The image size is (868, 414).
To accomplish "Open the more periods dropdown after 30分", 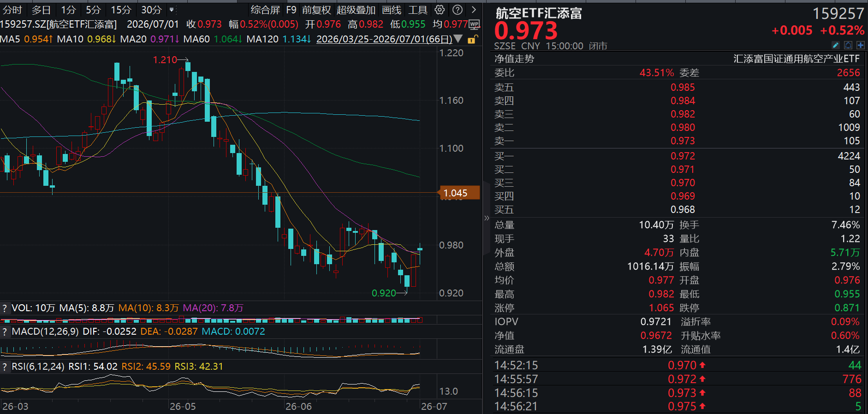I will point(172,10).
